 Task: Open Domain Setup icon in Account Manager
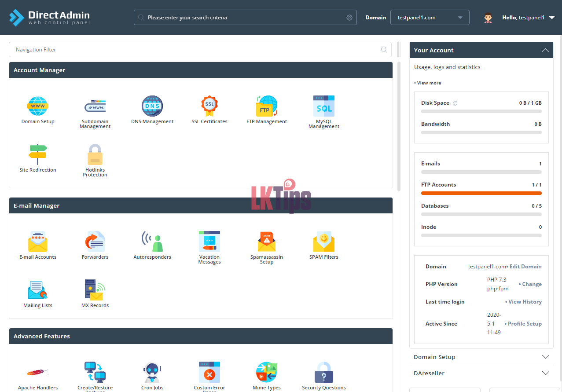[38, 106]
